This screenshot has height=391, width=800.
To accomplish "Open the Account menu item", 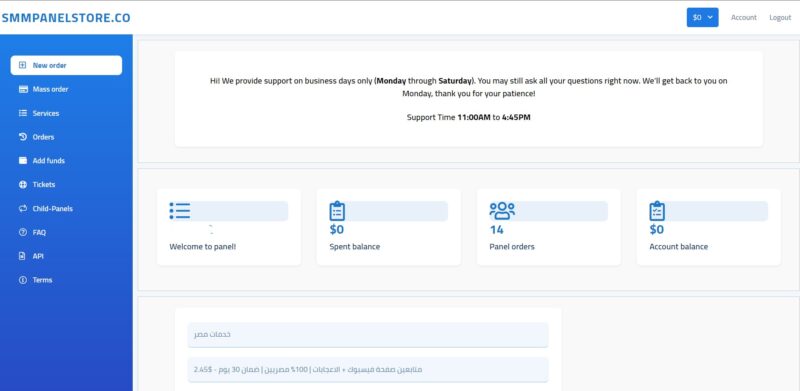I will 743,17.
